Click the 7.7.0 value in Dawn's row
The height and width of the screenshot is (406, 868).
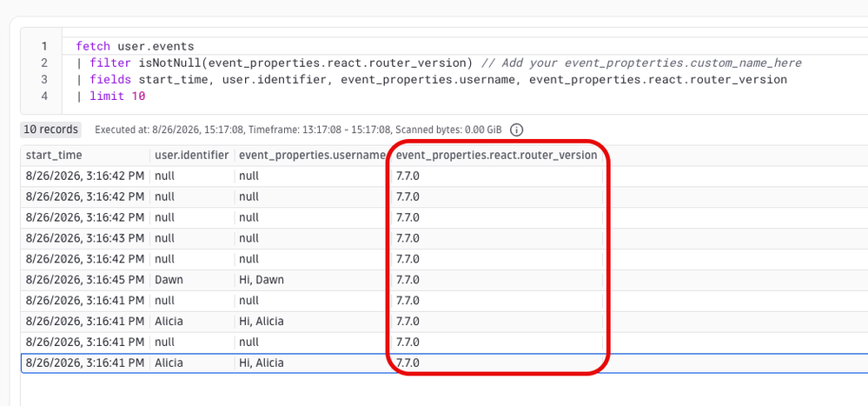click(408, 280)
